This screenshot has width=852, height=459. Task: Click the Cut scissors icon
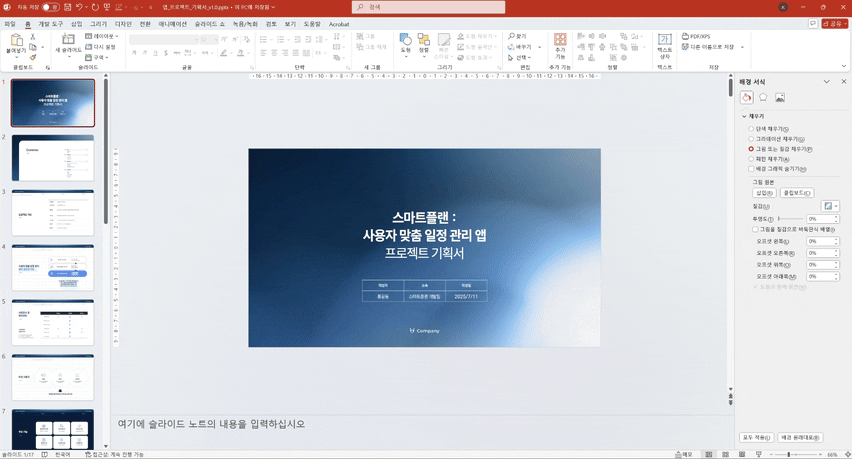33,36
